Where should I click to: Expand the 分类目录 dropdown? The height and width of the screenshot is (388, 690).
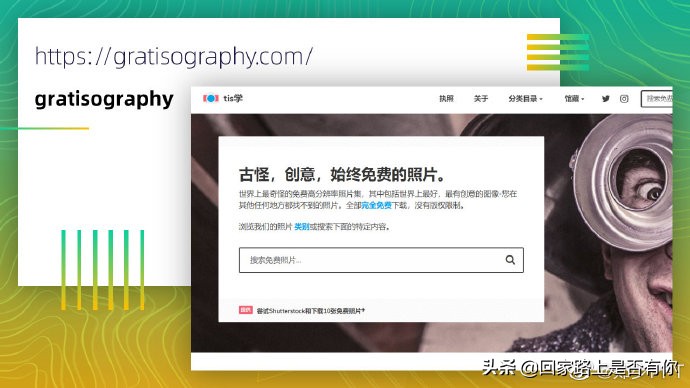[x=525, y=99]
